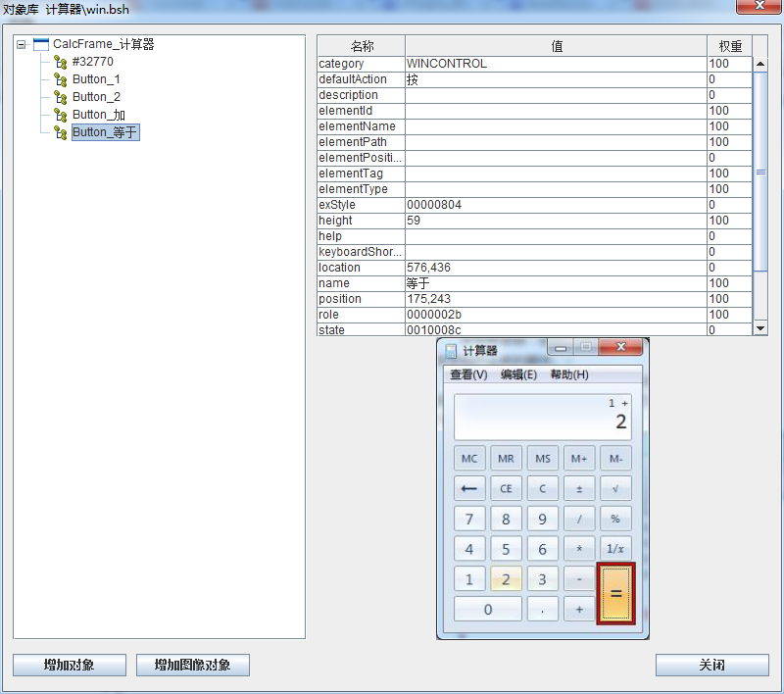Click the 关闭 button

711,666
